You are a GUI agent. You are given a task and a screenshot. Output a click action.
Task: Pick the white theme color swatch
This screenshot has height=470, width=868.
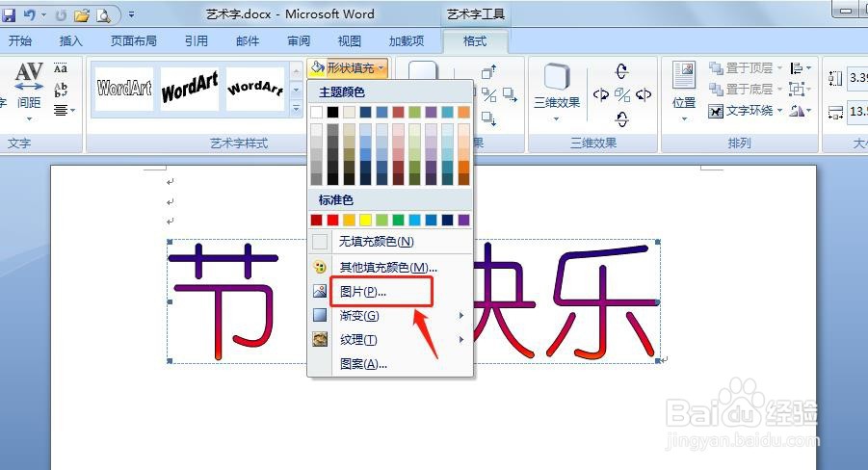click(317, 113)
